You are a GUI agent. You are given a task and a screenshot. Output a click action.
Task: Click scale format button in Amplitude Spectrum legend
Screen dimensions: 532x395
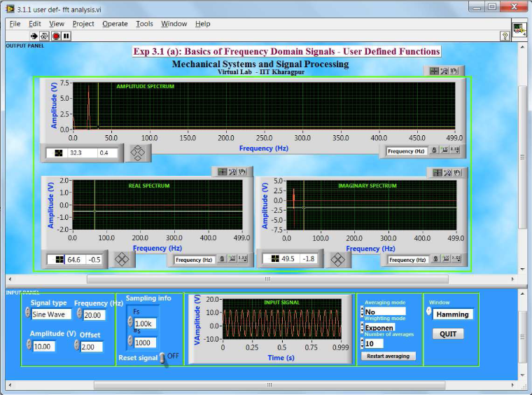pos(455,150)
